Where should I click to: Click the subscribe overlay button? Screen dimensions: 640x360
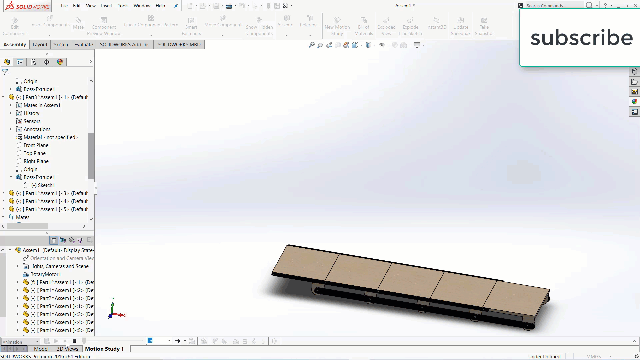click(580, 38)
